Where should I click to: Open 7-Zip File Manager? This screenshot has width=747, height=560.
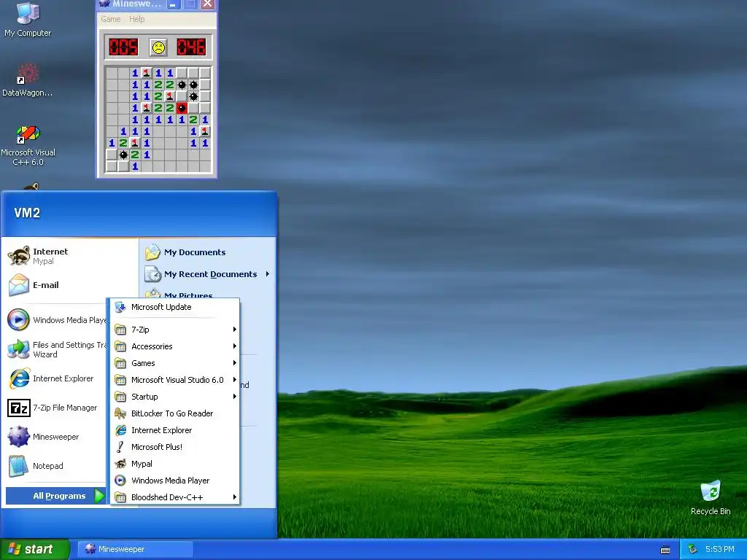(56, 408)
